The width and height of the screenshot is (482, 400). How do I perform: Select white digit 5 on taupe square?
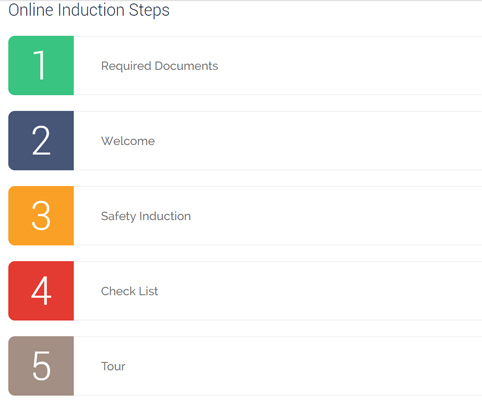click(x=41, y=366)
